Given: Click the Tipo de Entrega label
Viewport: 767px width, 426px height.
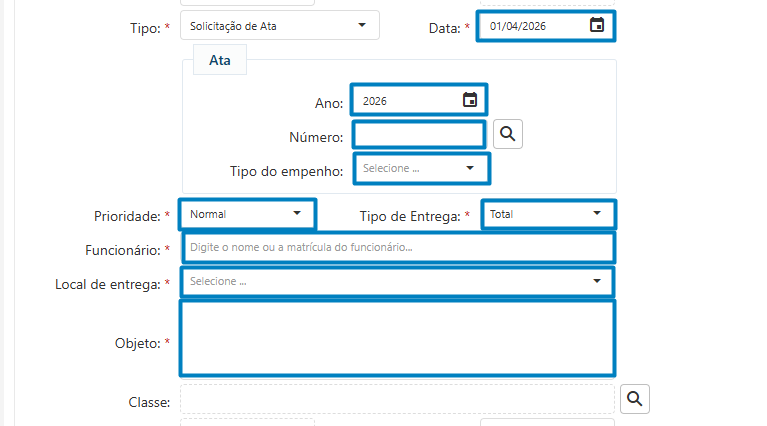Looking at the screenshot, I should [x=409, y=215].
